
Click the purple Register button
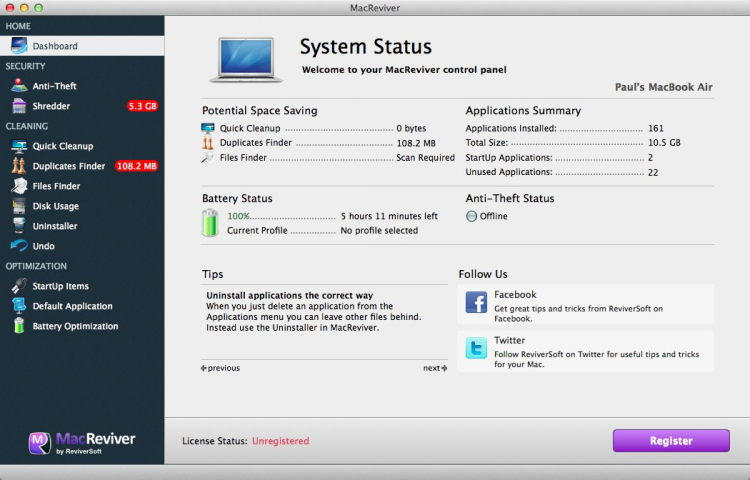tap(671, 441)
